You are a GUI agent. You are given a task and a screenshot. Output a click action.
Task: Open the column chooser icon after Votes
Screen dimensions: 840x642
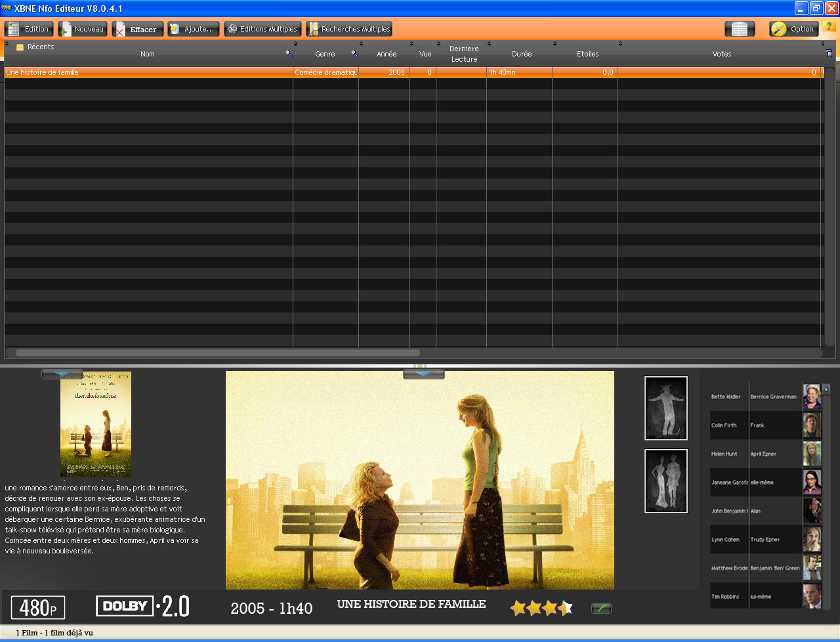(829, 53)
